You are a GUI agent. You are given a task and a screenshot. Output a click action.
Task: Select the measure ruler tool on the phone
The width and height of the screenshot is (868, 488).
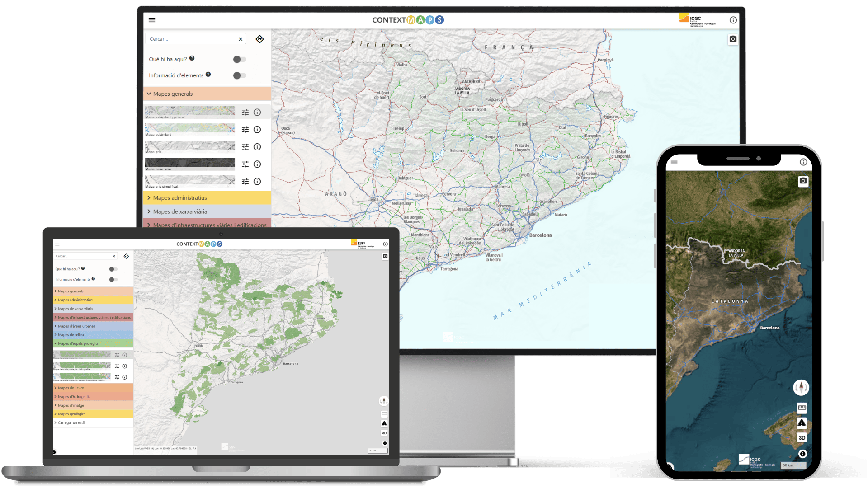click(x=801, y=408)
